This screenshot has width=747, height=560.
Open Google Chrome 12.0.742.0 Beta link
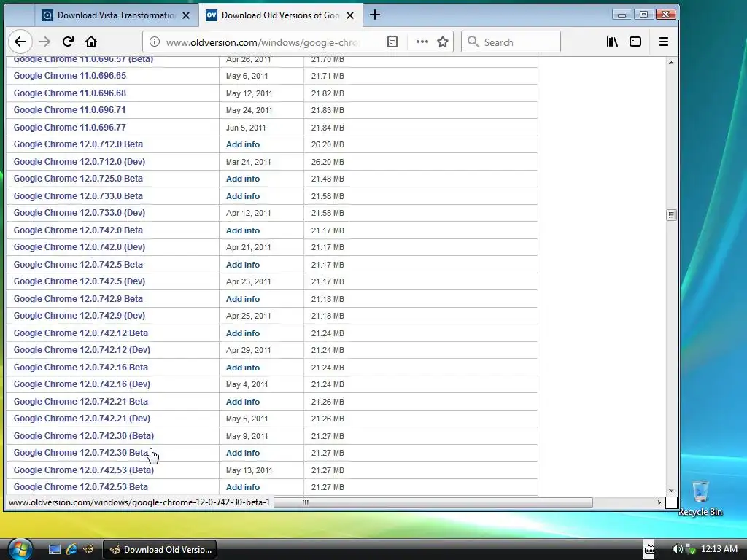(x=78, y=230)
